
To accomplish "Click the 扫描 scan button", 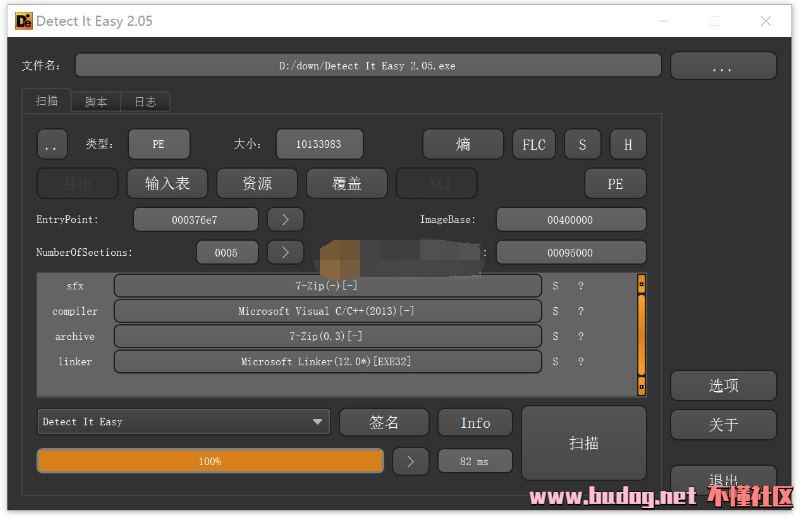I will (x=584, y=443).
